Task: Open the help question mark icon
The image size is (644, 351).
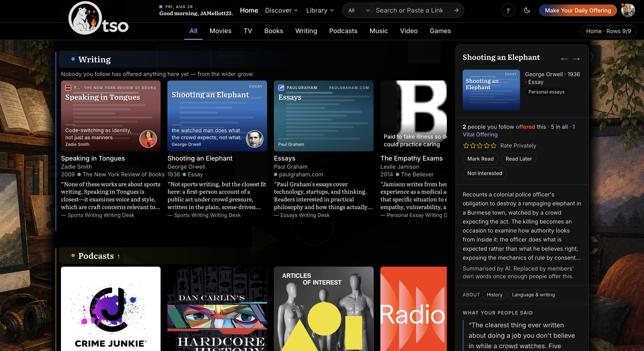Action: click(508, 11)
